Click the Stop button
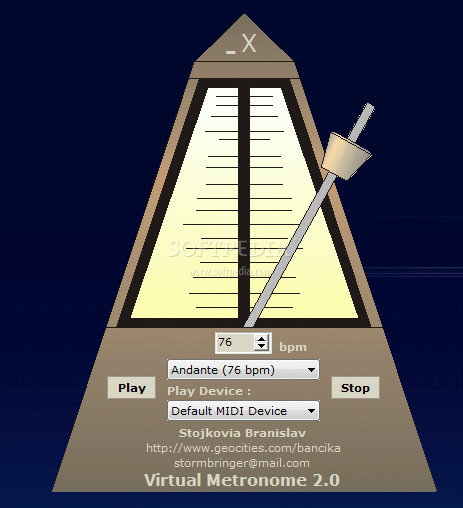The width and height of the screenshot is (463, 508). tap(355, 388)
